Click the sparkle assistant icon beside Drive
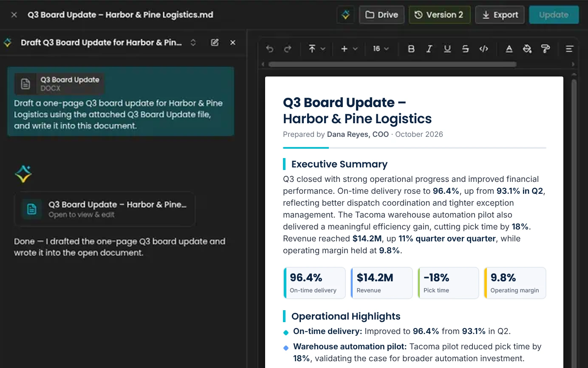 346,15
